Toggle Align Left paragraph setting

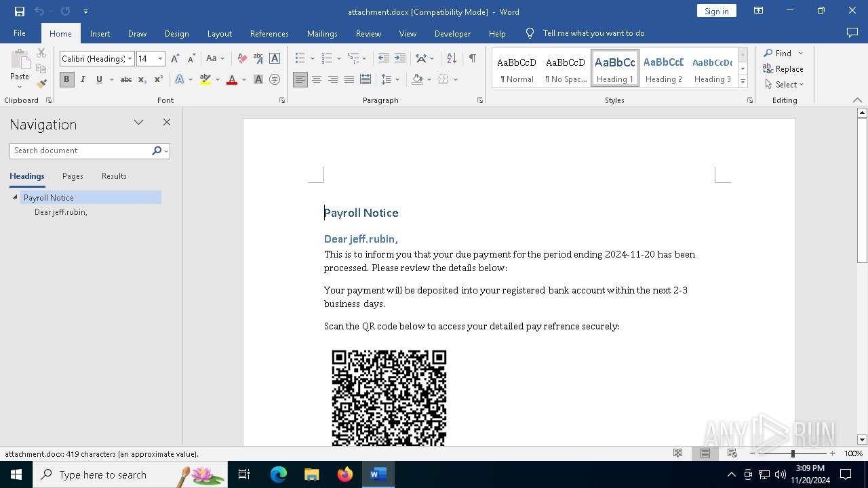pos(300,79)
